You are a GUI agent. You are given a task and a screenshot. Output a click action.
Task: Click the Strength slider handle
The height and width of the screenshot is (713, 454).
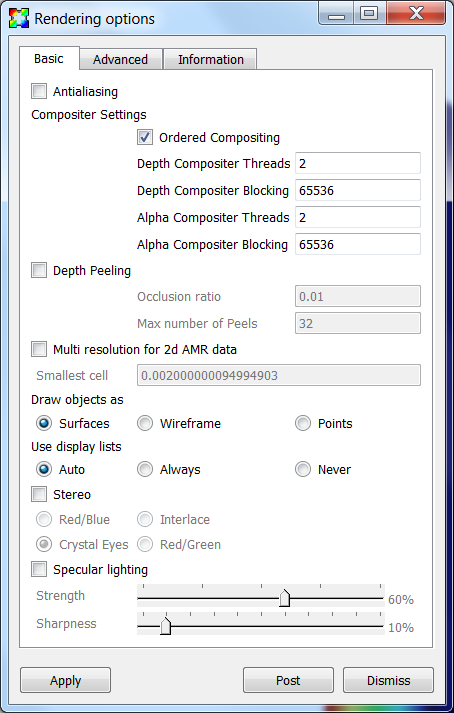tap(284, 598)
